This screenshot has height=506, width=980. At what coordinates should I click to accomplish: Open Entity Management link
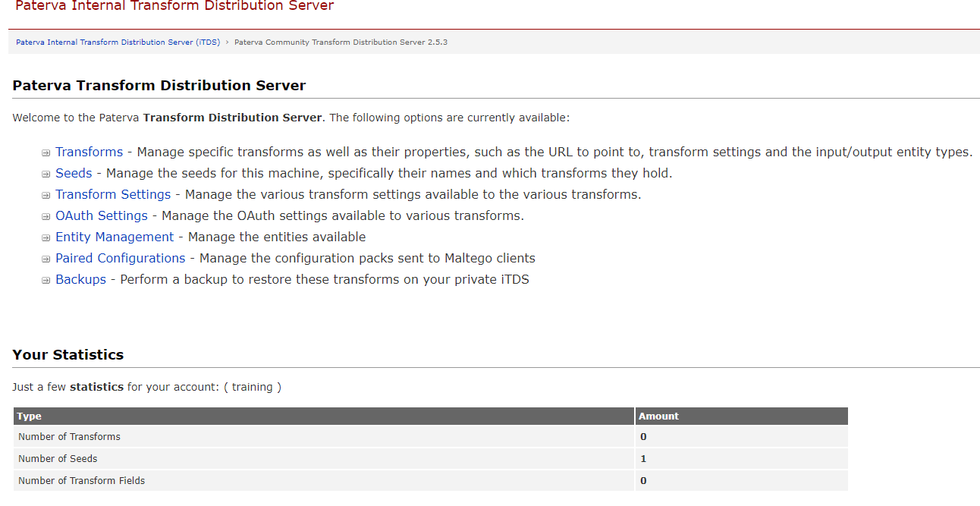pyautogui.click(x=115, y=237)
